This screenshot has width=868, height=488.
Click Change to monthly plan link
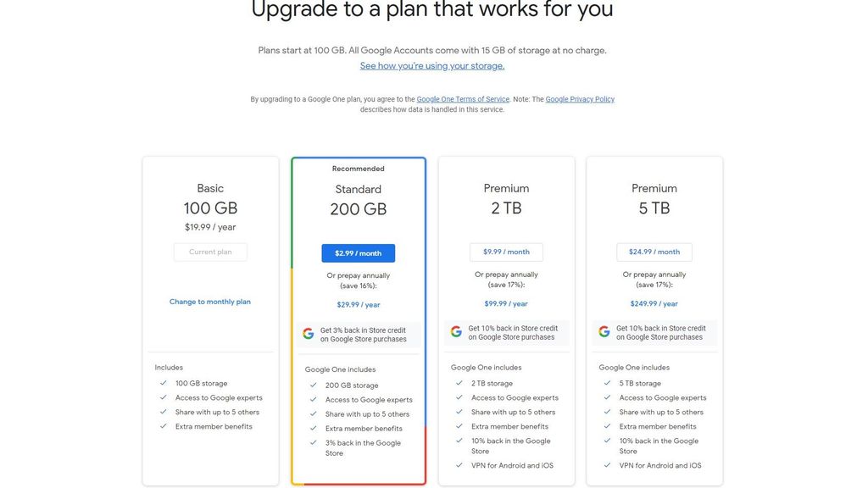tap(210, 302)
